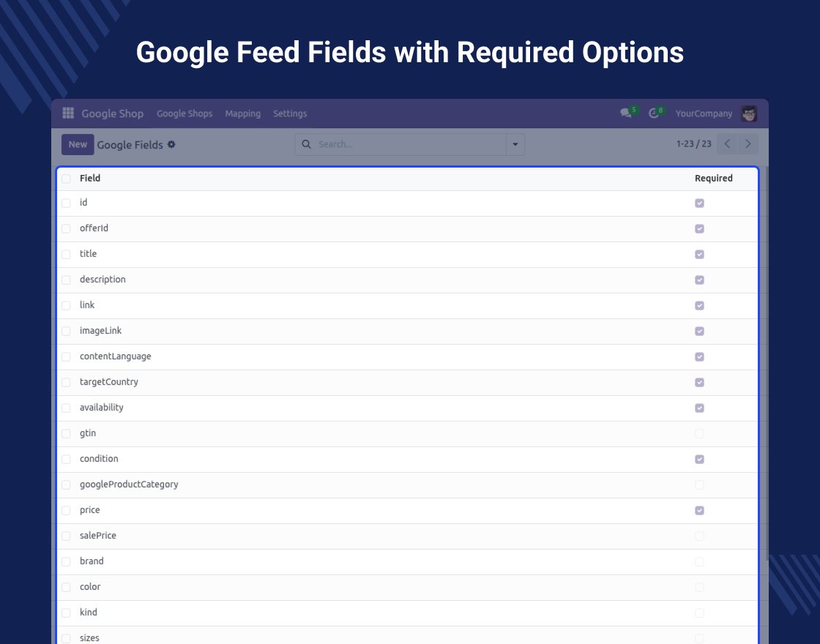This screenshot has width=820, height=644.
Task: Toggle Required checkbox for googleProductCategory
Action: tap(699, 485)
